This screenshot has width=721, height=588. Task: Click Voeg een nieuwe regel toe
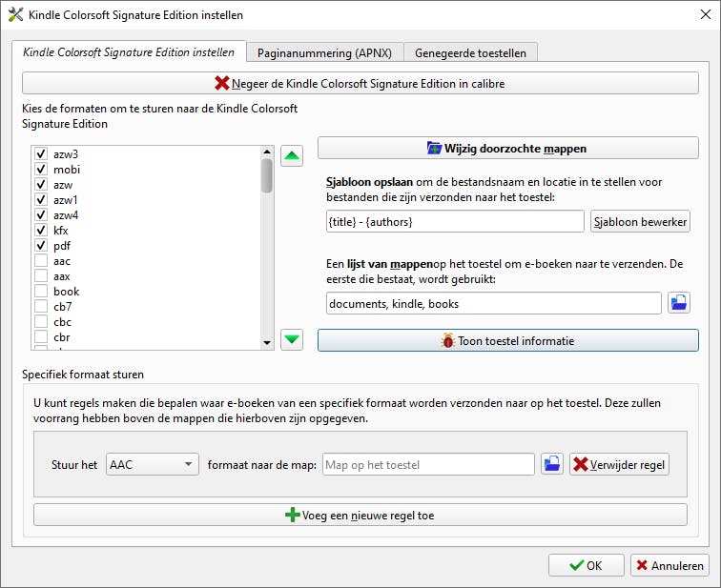coord(360,515)
